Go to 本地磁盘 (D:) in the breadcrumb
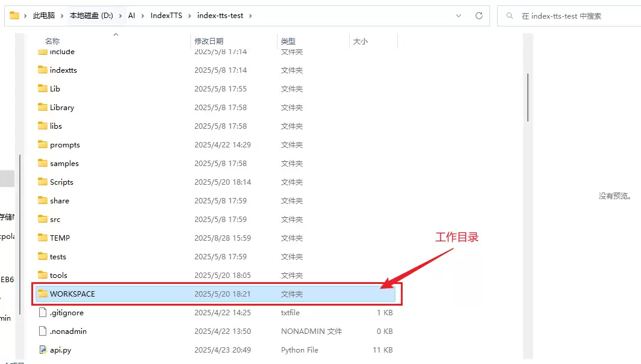 pos(91,16)
